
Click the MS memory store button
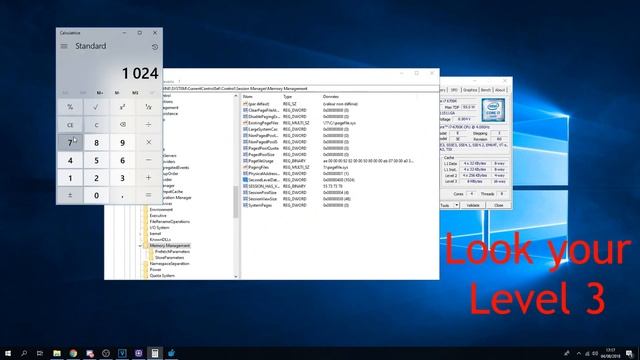135,93
